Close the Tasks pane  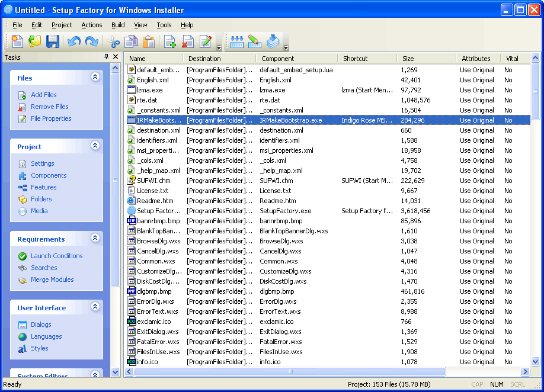point(116,56)
